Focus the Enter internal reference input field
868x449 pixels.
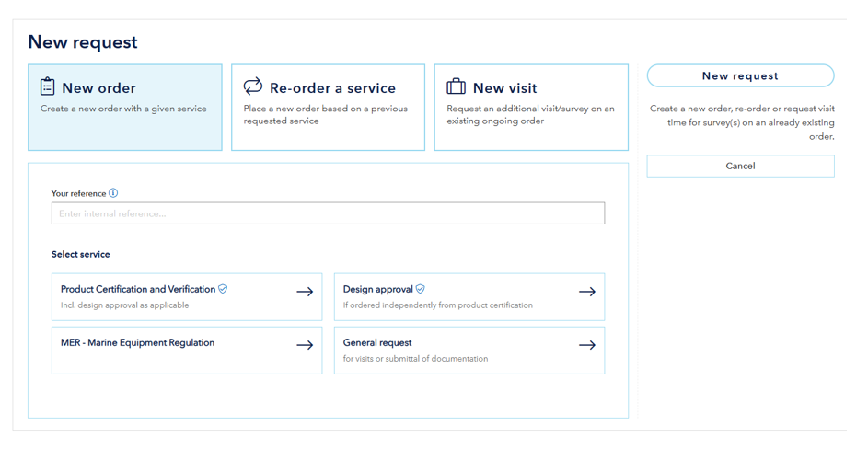click(328, 213)
